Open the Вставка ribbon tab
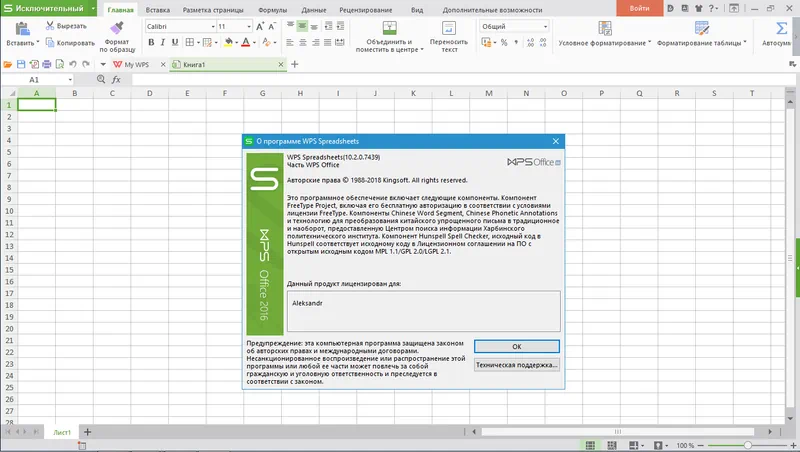Viewport: 800px width, 452px height. pyautogui.click(x=160, y=8)
